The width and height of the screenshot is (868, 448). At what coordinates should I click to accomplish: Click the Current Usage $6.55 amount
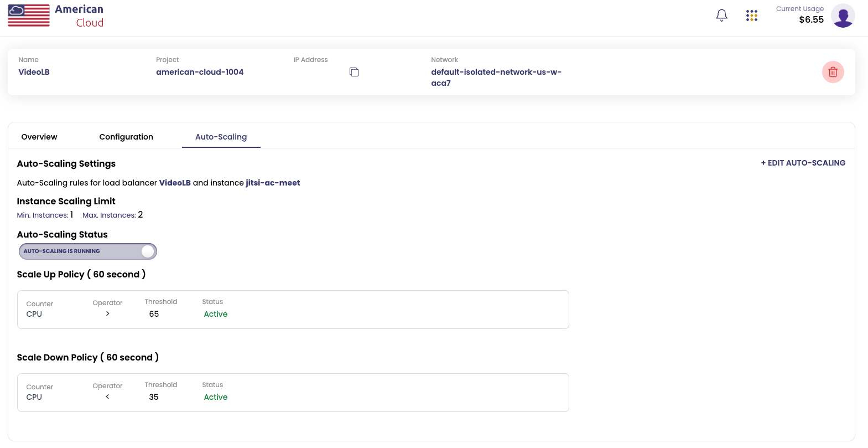point(811,20)
